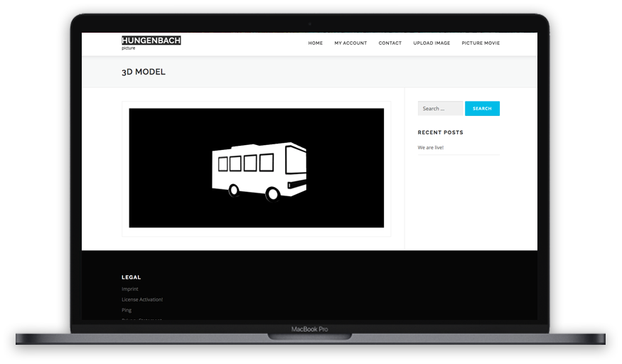622x364 pixels.
Task: Go to My Account page
Action: [350, 43]
